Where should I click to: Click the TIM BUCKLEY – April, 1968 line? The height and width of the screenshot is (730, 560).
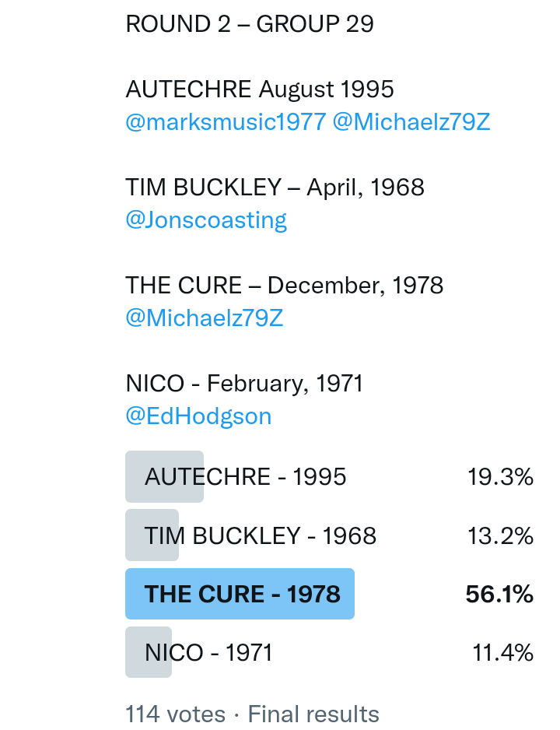pos(275,188)
